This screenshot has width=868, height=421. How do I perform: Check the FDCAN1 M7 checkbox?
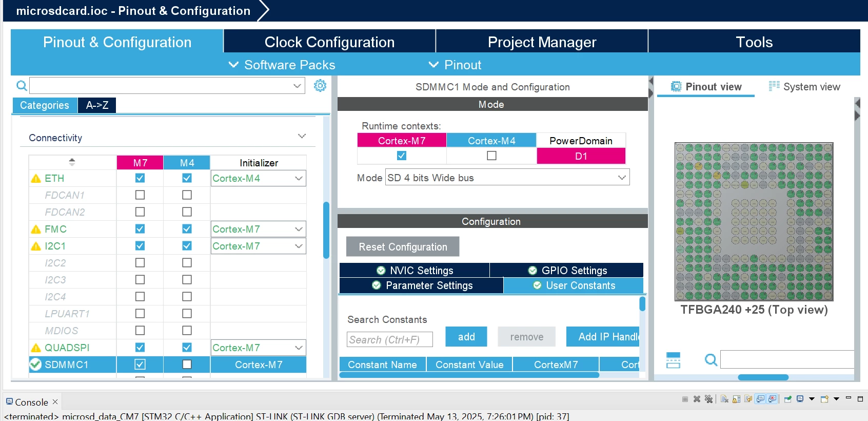(x=140, y=195)
